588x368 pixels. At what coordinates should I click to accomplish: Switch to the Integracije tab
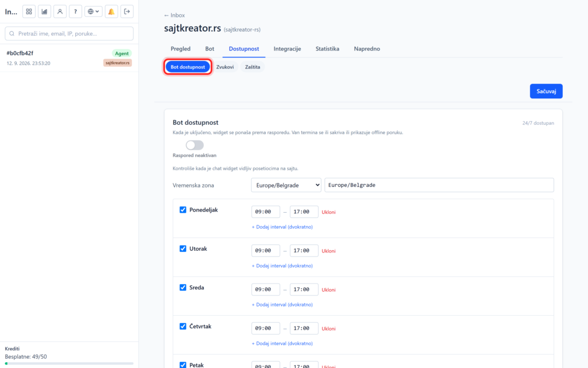(x=287, y=49)
